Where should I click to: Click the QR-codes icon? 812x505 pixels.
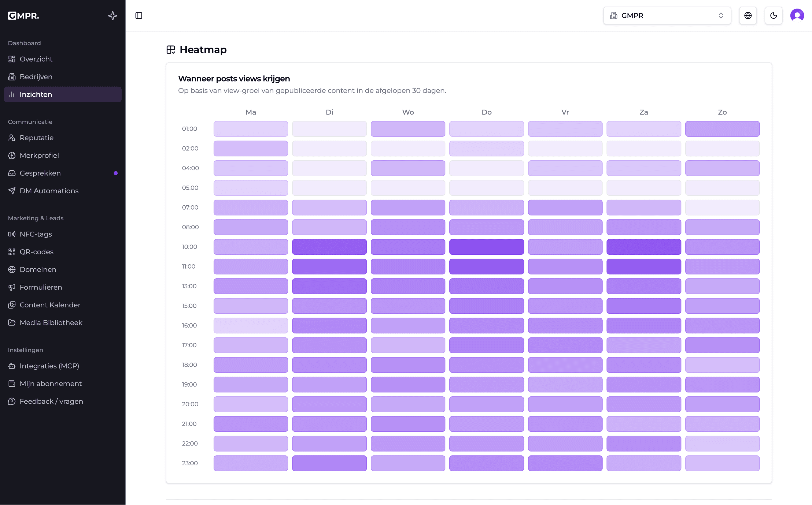(x=12, y=252)
